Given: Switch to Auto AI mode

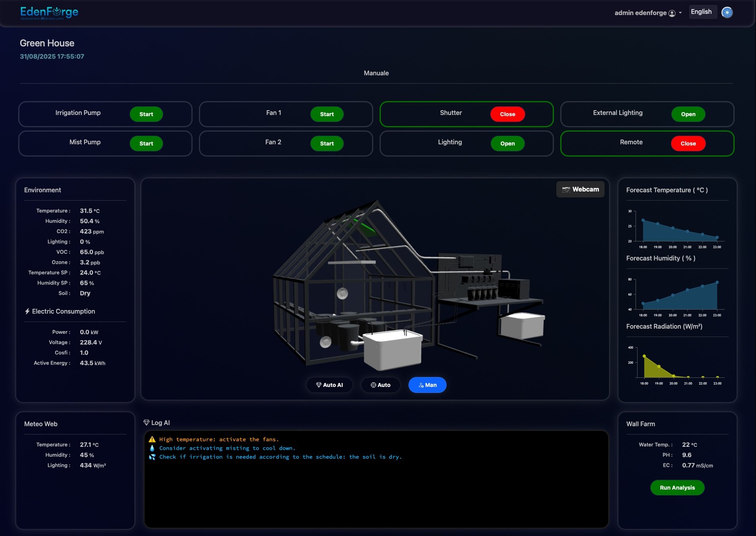Looking at the screenshot, I should coord(329,385).
